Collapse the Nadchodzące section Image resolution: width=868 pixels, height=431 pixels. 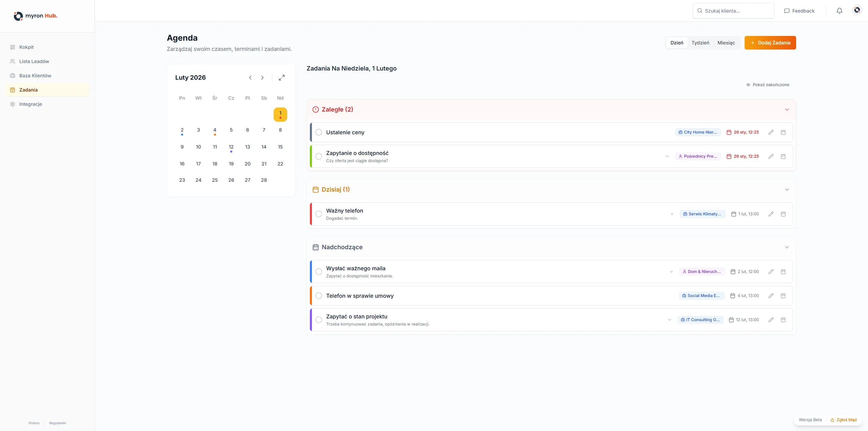787,247
